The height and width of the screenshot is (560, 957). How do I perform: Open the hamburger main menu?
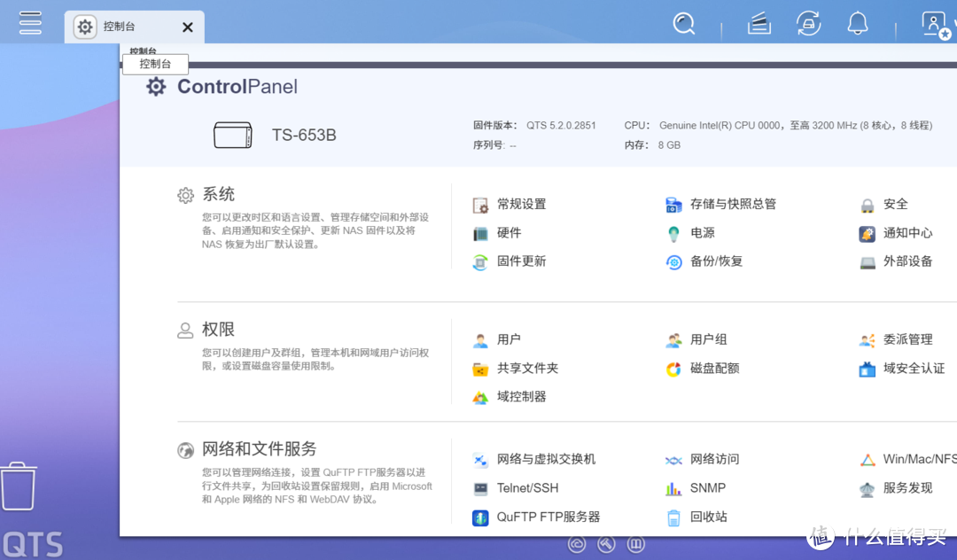click(x=29, y=23)
